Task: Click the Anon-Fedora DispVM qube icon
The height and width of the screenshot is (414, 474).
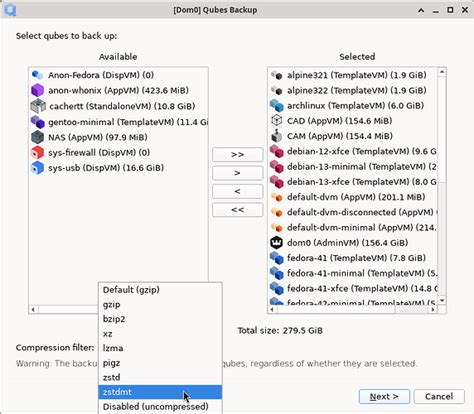Action: (x=37, y=75)
